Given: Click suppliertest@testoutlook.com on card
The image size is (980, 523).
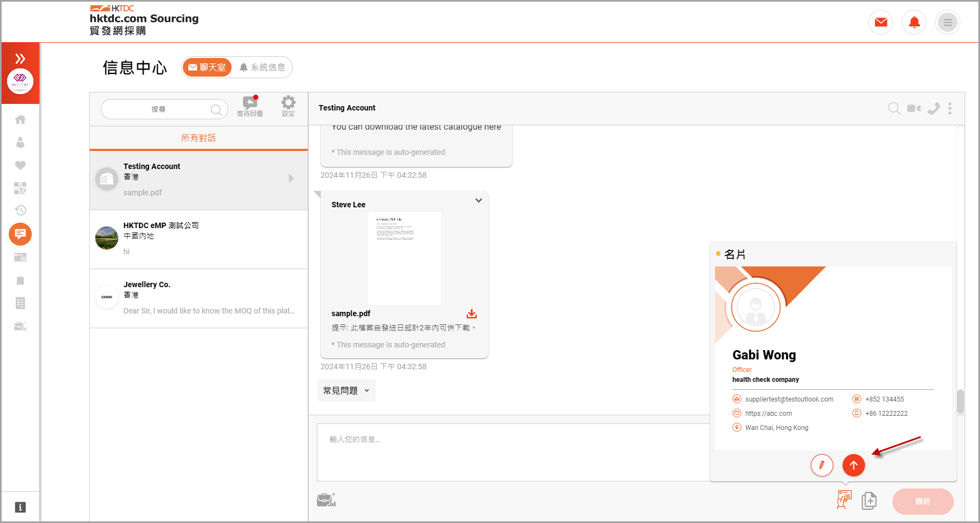Looking at the screenshot, I should point(789,399).
